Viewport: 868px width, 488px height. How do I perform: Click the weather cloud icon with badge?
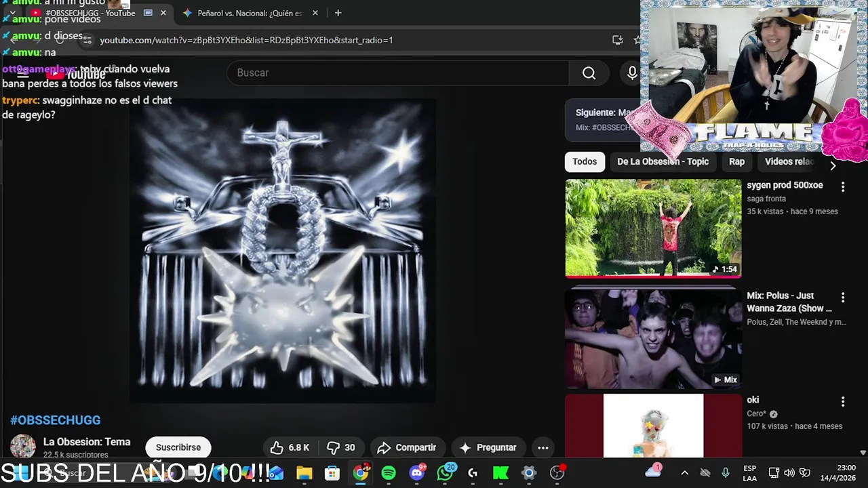pos(654,471)
